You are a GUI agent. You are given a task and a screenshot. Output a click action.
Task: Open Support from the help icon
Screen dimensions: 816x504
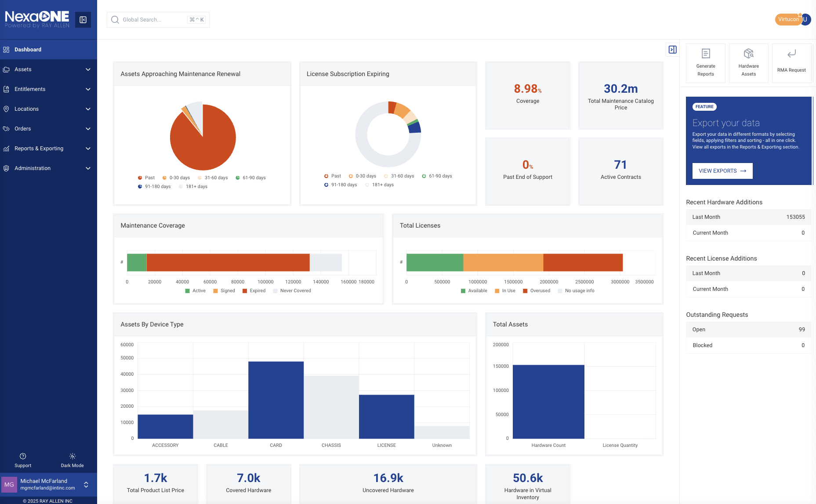pos(23,456)
